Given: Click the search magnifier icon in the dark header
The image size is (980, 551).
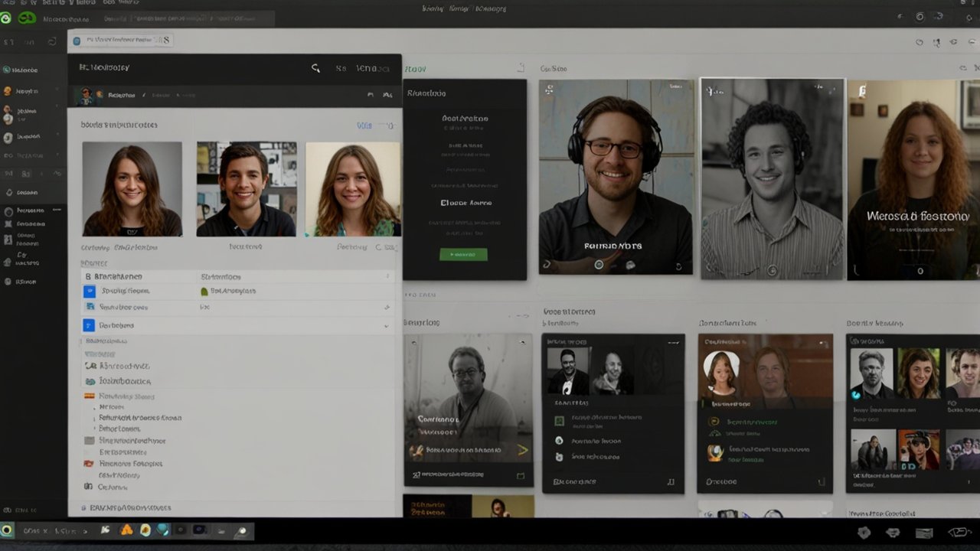Looking at the screenshot, I should [x=315, y=68].
